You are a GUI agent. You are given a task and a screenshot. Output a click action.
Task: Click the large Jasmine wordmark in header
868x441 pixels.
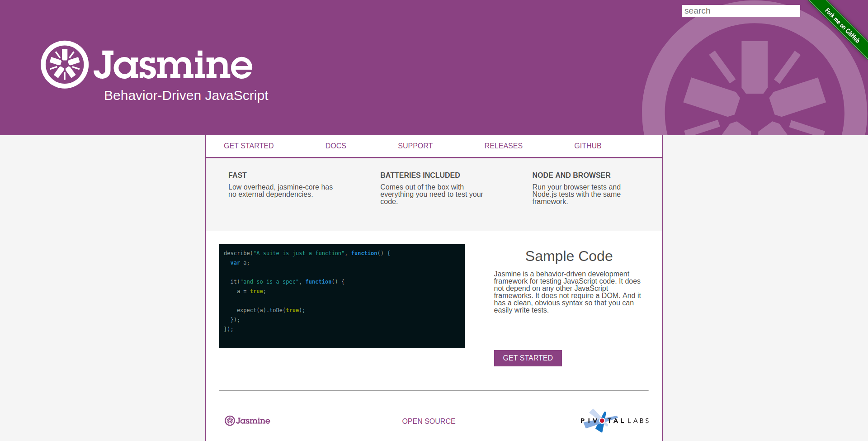(173, 65)
